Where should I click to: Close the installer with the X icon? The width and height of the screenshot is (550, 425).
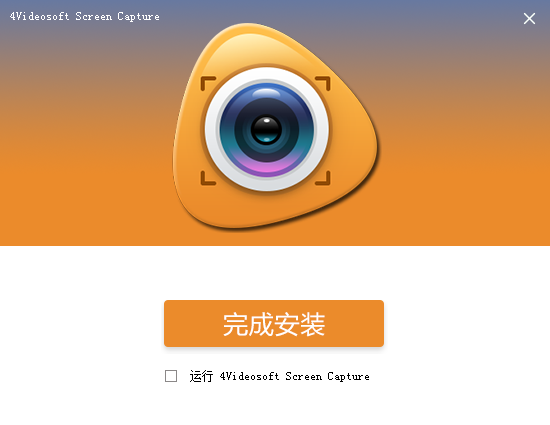tap(529, 18)
